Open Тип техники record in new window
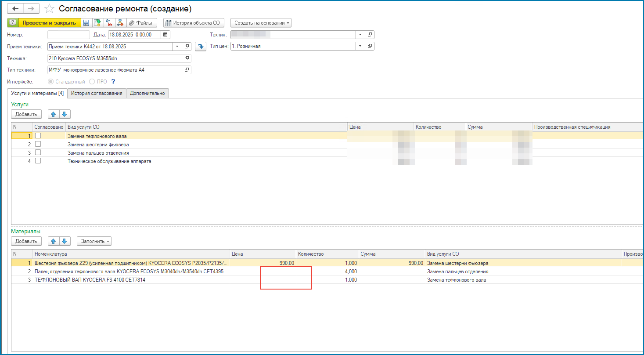 pos(187,70)
